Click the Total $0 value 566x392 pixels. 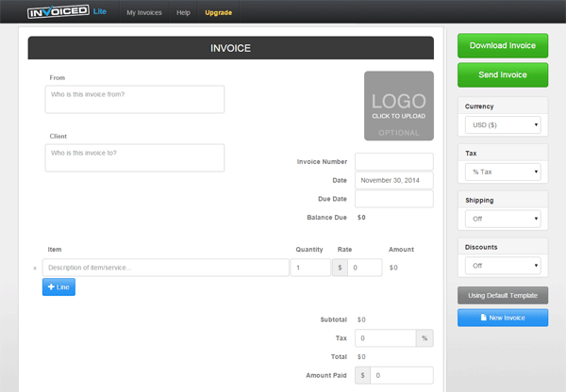click(x=361, y=356)
